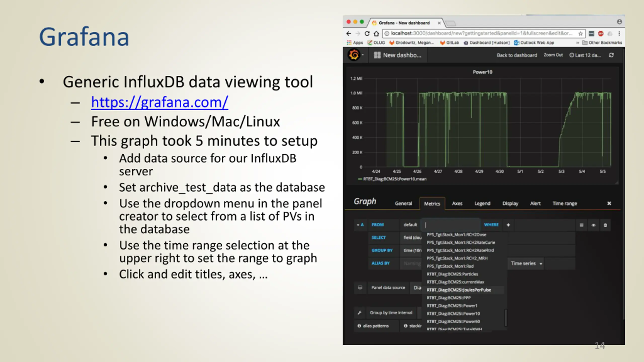This screenshot has width=644, height=362.
Task: Click the browser reload icon
Action: click(x=367, y=33)
